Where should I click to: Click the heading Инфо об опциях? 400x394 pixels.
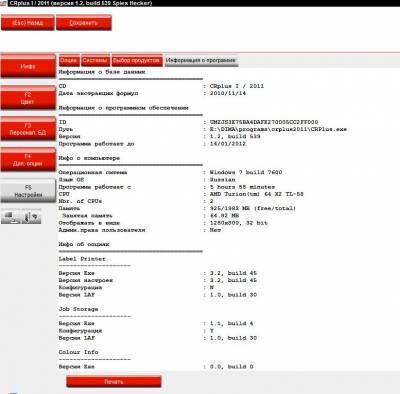(84, 244)
